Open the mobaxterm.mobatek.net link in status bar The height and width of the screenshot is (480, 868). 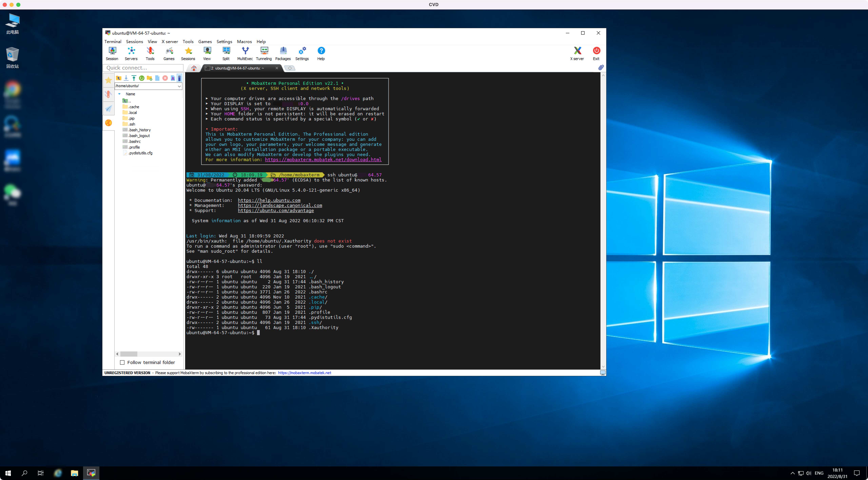(x=304, y=373)
